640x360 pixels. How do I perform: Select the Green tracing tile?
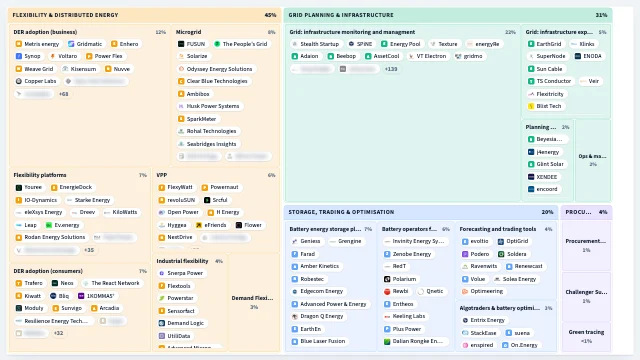click(586, 336)
